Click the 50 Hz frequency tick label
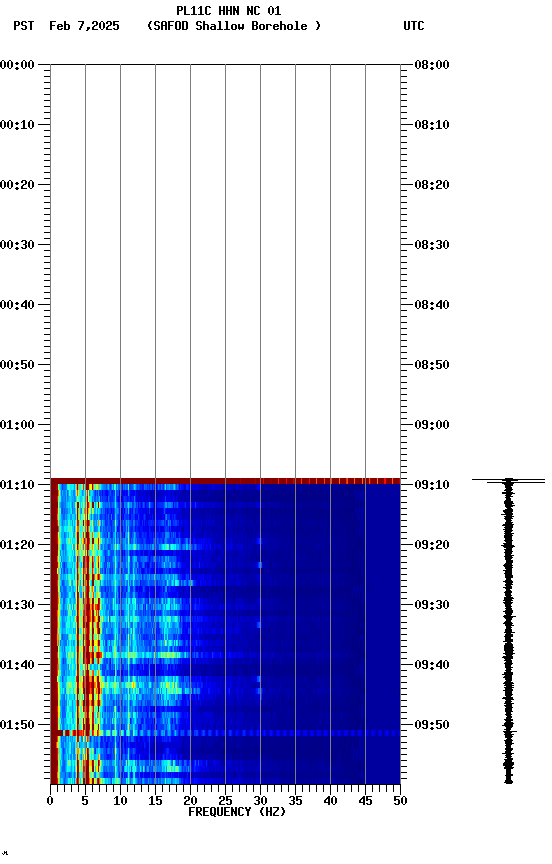The image size is (552, 864). [x=400, y=801]
